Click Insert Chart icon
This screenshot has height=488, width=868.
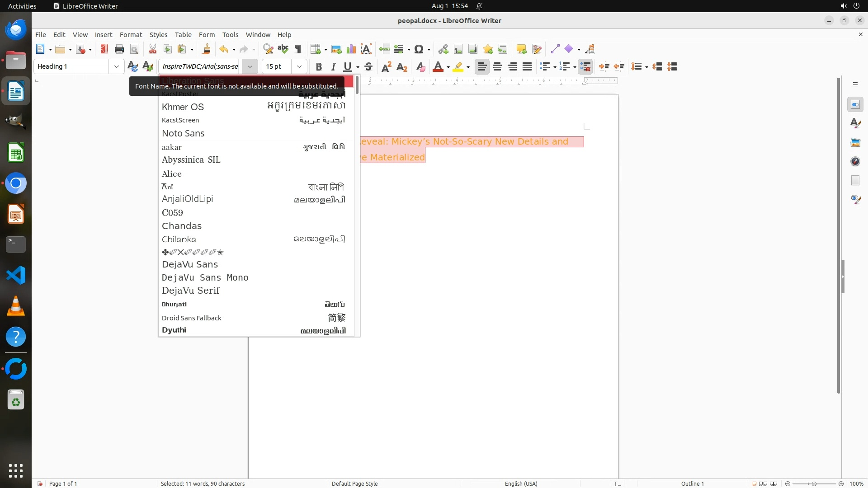[x=351, y=49]
